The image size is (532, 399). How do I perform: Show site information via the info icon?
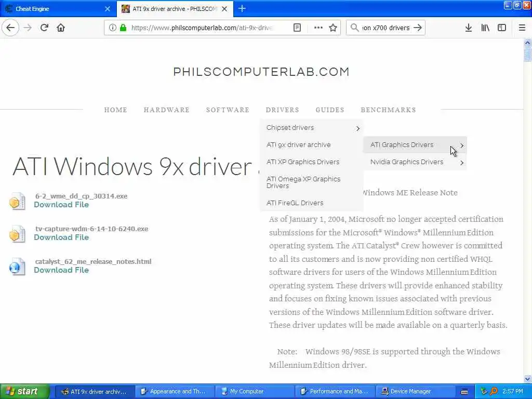(x=112, y=28)
